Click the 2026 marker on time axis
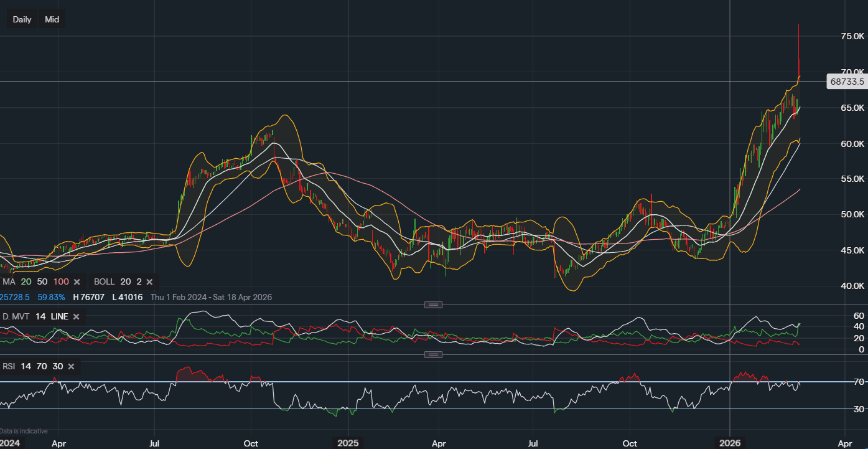The width and height of the screenshot is (868, 449). click(x=730, y=443)
